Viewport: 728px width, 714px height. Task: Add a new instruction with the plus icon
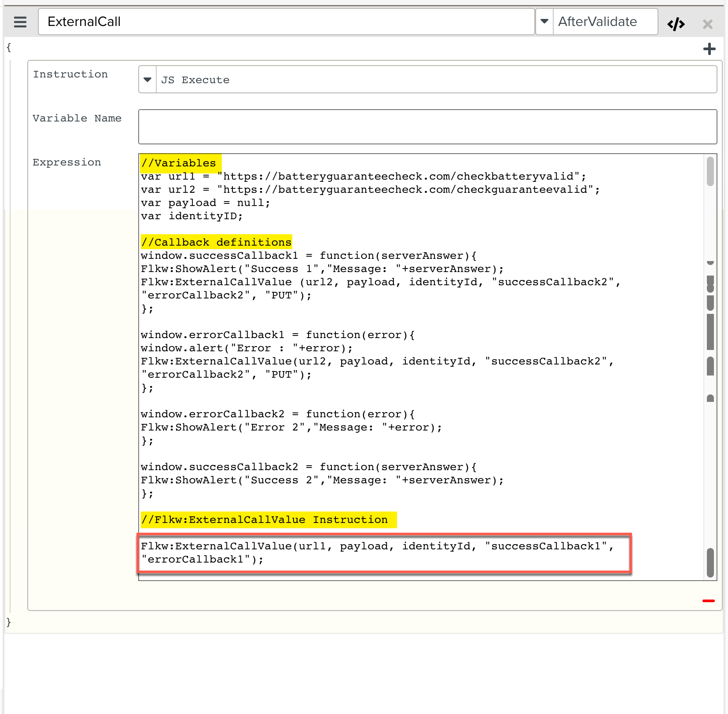click(709, 49)
